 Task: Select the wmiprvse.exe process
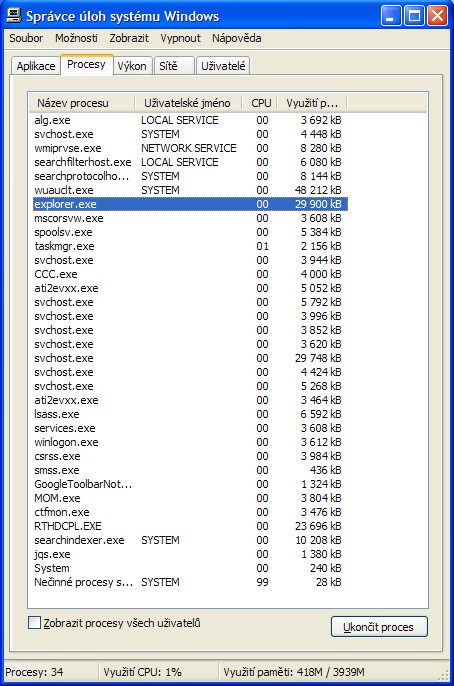(x=190, y=148)
